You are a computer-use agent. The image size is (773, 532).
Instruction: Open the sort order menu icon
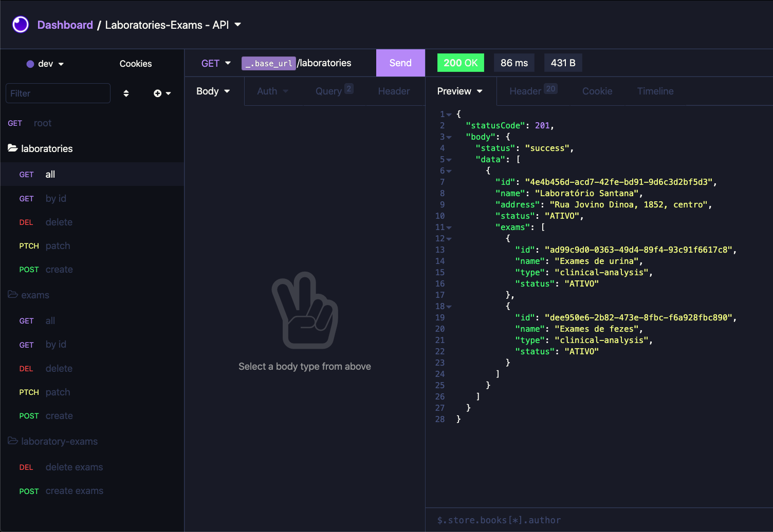(x=126, y=93)
